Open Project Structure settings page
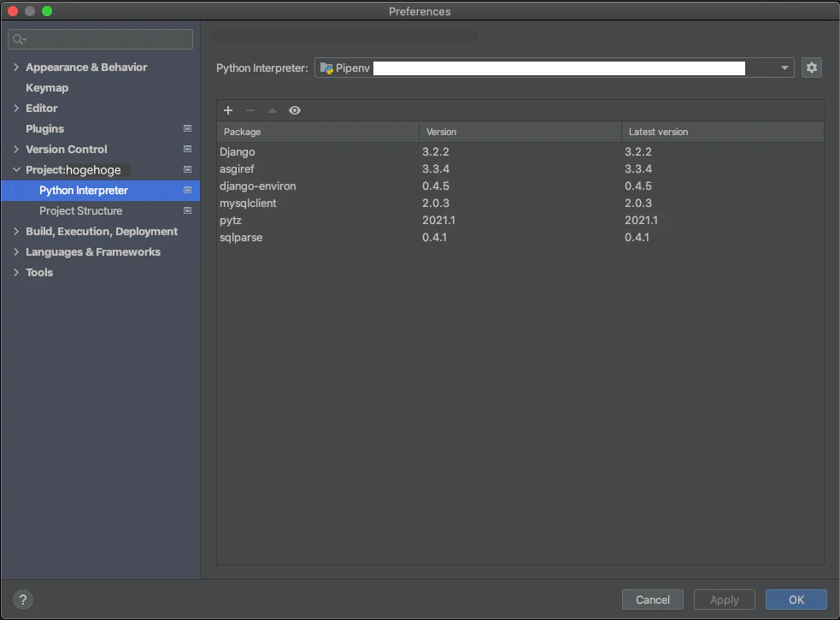Image resolution: width=840 pixels, height=620 pixels. tap(80, 210)
